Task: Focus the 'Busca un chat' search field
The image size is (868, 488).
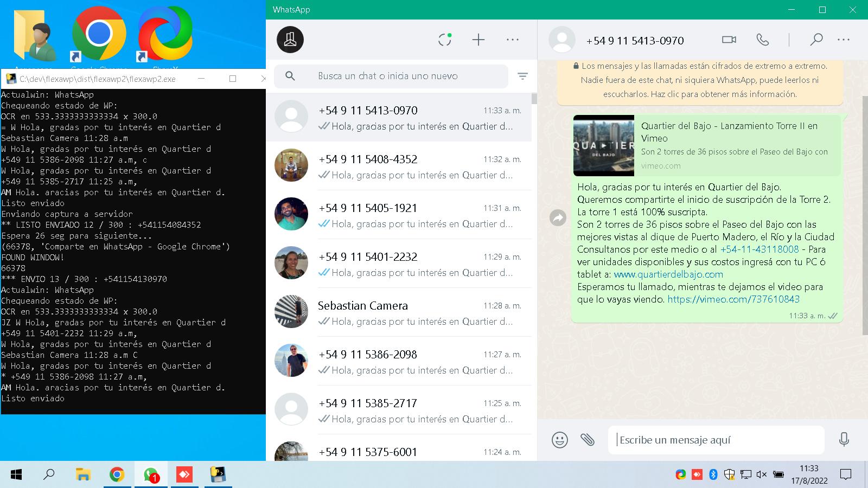Action: tap(391, 76)
